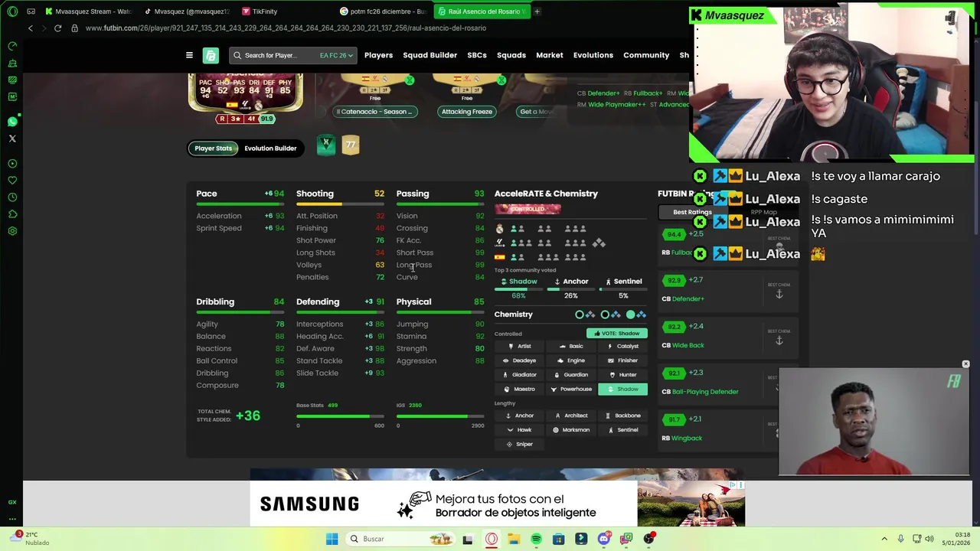Open the Market menu
The width and height of the screenshot is (980, 551).
tap(550, 55)
